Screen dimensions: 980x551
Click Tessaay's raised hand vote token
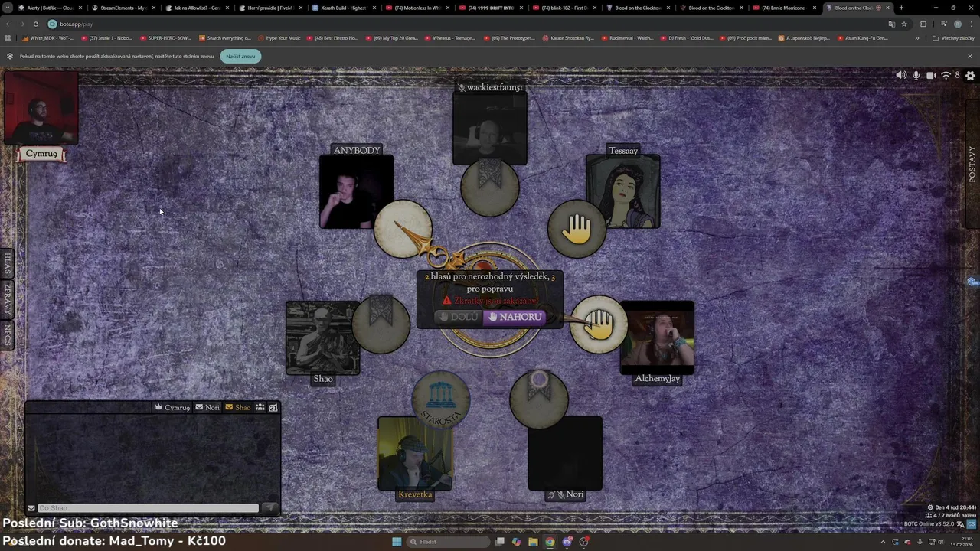pos(577,229)
